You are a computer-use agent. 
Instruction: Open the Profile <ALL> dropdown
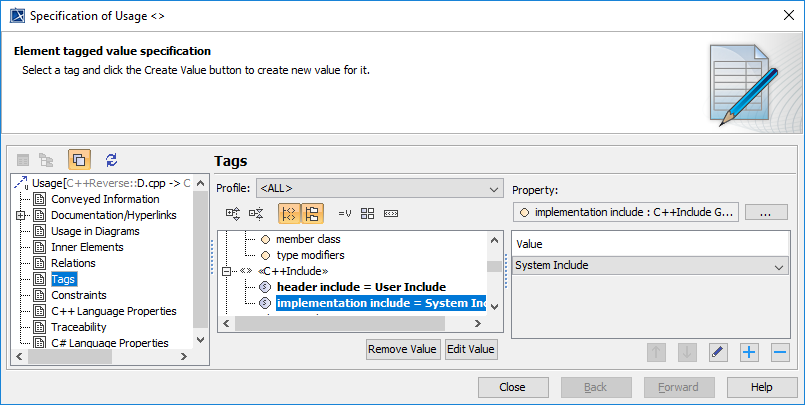[x=380, y=189]
